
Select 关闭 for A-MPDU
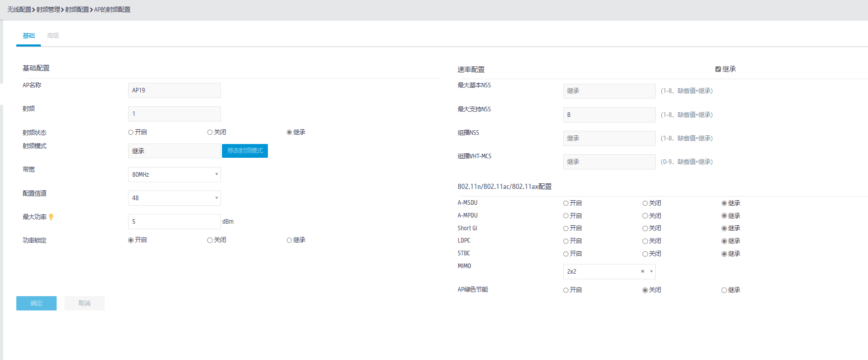[645, 216]
